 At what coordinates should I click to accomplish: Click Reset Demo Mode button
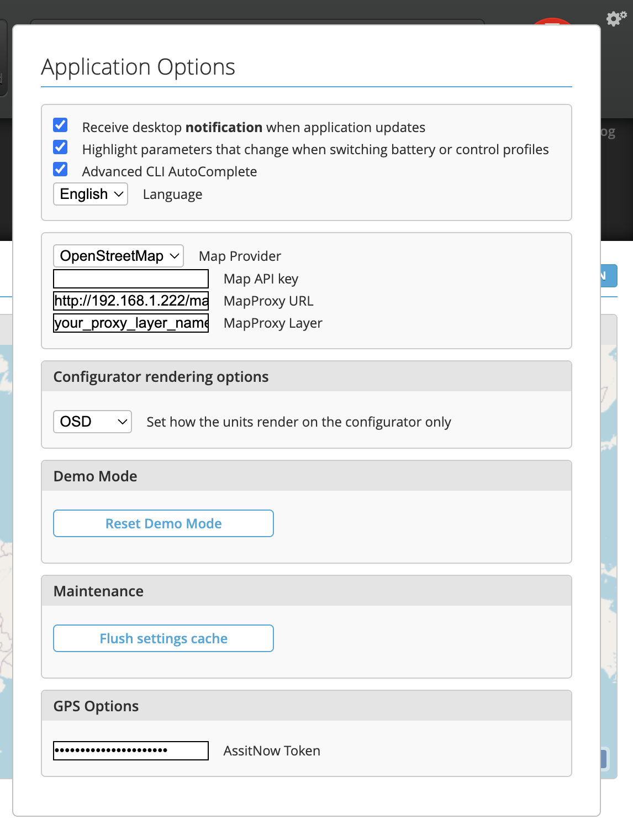(163, 523)
